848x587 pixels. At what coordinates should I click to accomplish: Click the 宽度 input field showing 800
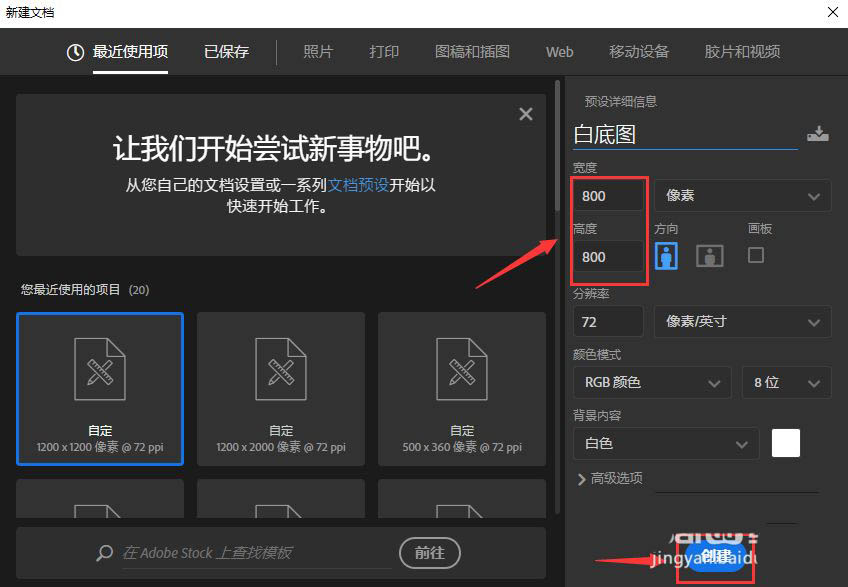608,196
